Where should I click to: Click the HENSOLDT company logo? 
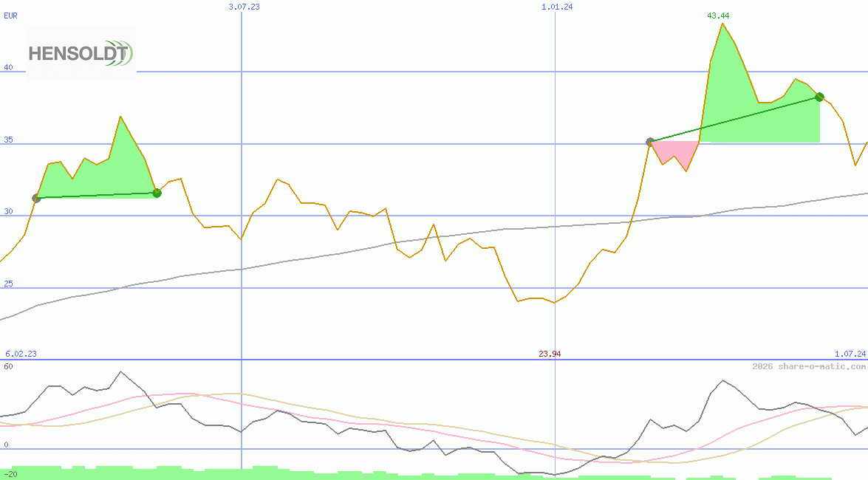(x=81, y=53)
